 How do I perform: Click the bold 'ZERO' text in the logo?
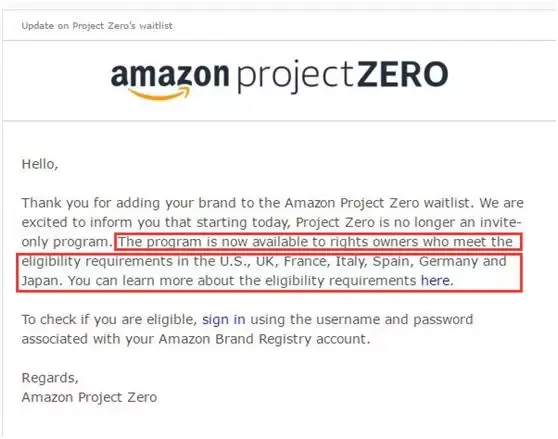[x=402, y=74]
